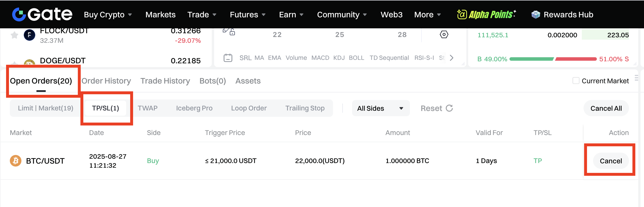Favorite FLOCK/USDT with the star icon
Screen dimensions: 644x207
point(14,35)
